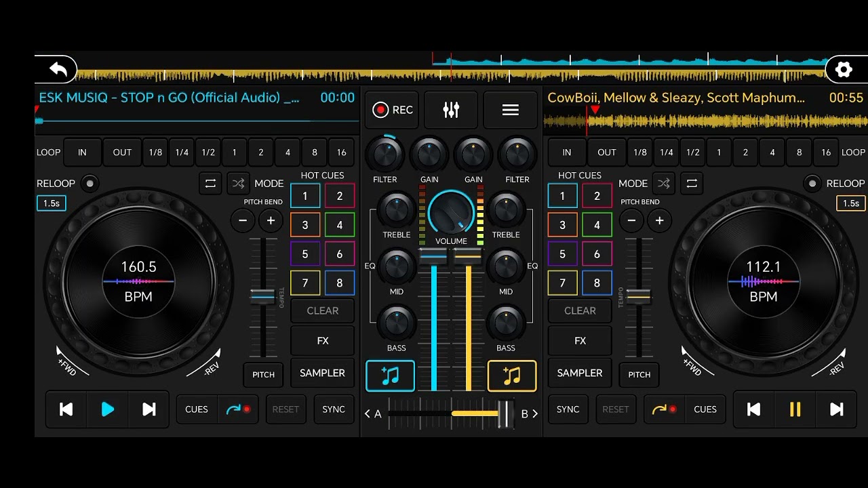
Task: Click right deck FILTER knob
Action: point(517,155)
